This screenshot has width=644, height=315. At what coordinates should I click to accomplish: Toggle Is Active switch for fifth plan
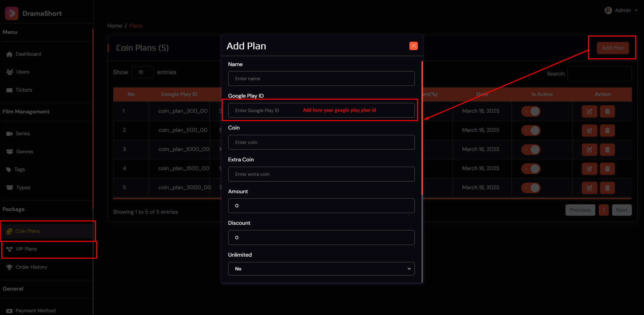[x=531, y=188]
